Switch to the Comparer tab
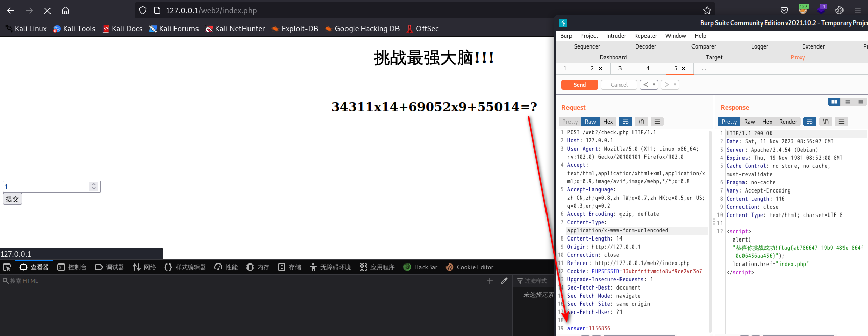The height and width of the screenshot is (336, 868). (704, 46)
